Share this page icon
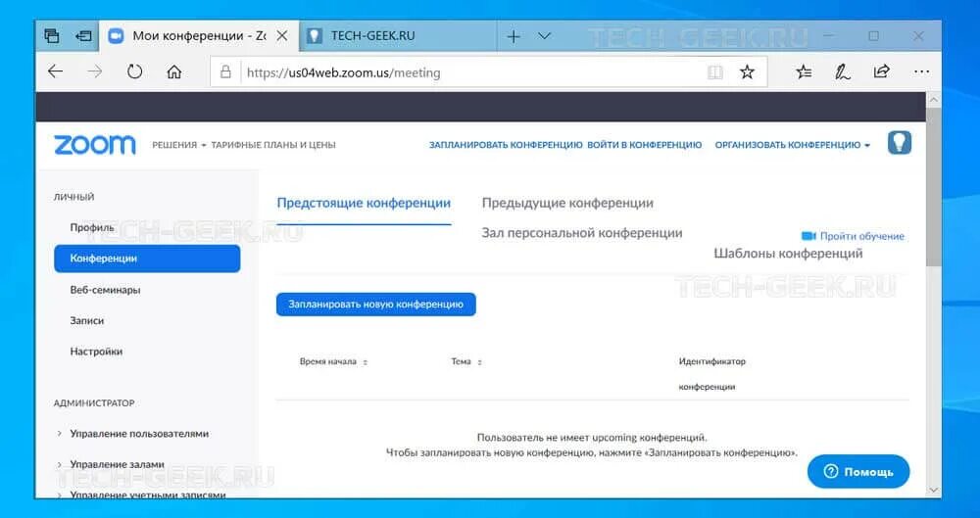 click(x=881, y=71)
